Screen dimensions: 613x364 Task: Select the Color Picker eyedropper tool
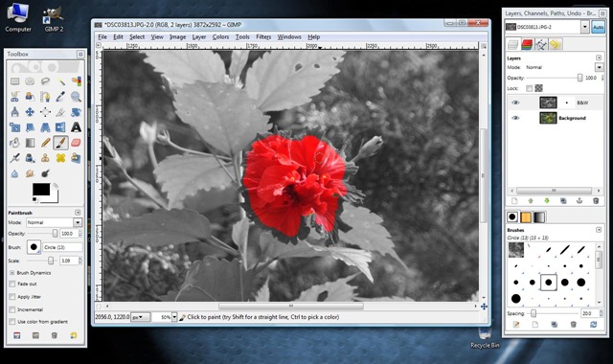60,97
